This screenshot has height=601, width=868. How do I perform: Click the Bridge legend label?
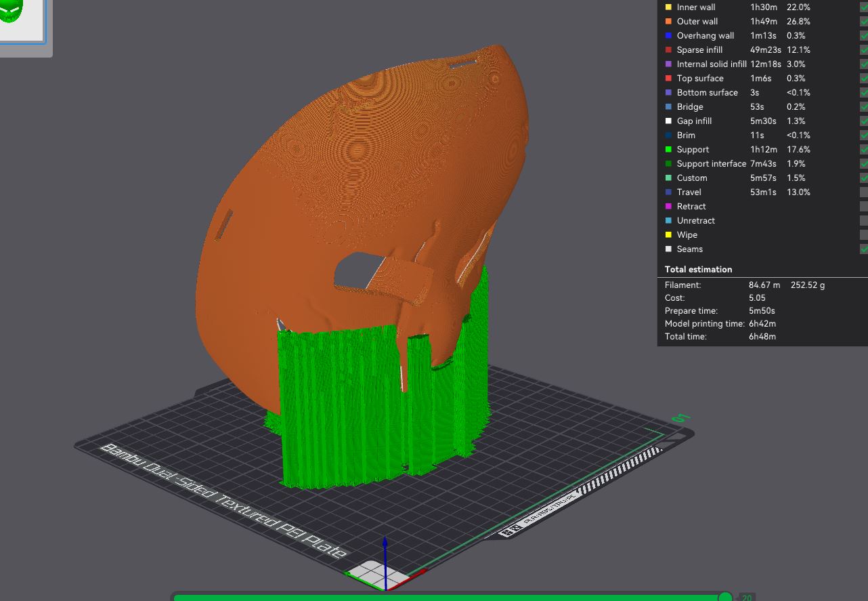(x=689, y=107)
